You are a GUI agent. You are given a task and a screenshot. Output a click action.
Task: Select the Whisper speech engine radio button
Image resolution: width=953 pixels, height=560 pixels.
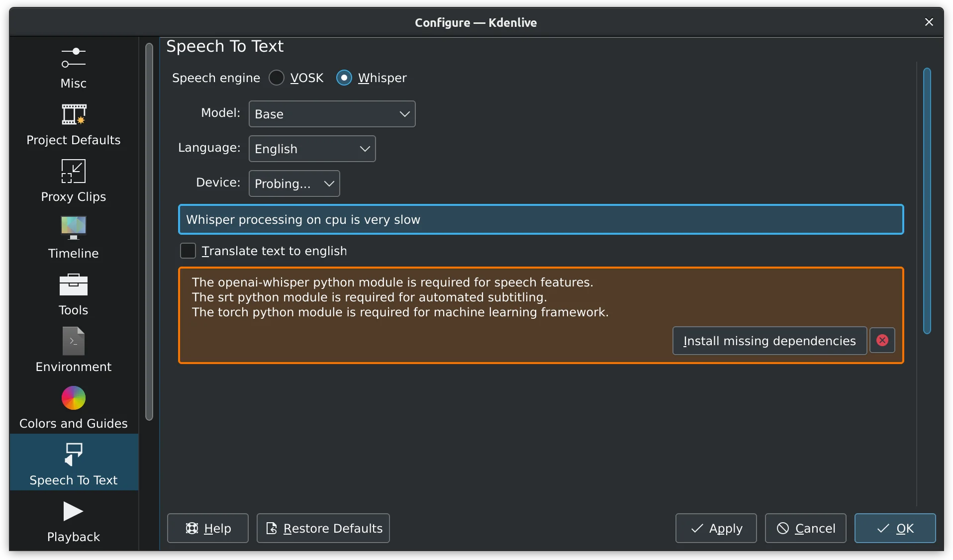point(344,78)
